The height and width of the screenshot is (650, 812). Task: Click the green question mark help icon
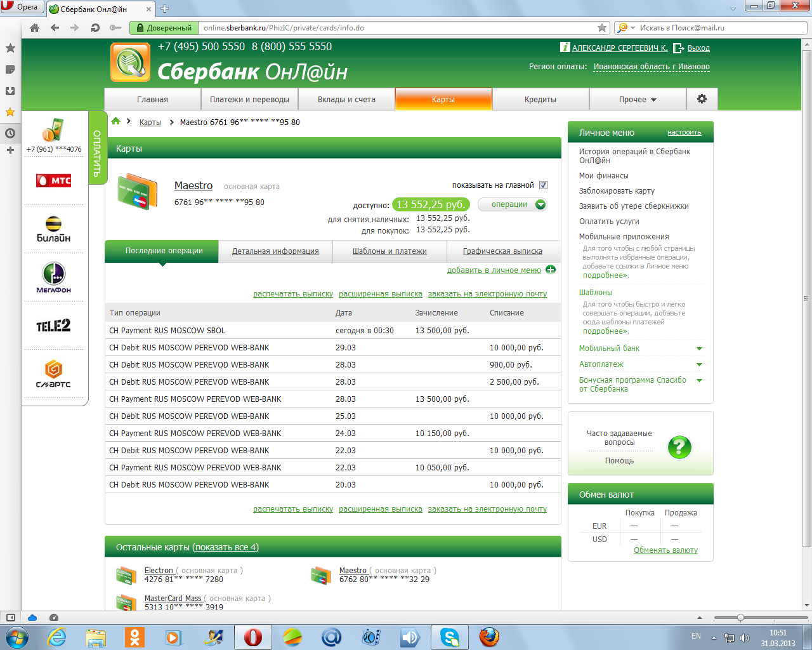679,447
